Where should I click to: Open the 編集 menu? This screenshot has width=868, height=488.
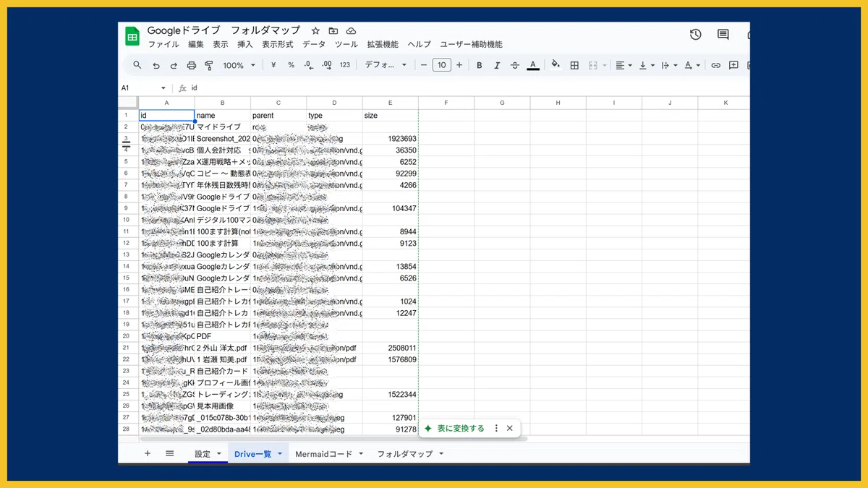[x=196, y=45]
